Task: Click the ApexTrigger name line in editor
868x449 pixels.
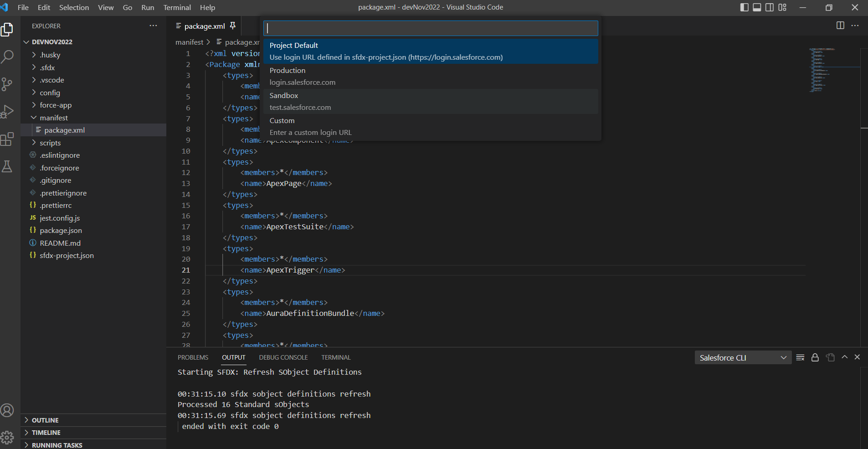Action: click(x=293, y=270)
